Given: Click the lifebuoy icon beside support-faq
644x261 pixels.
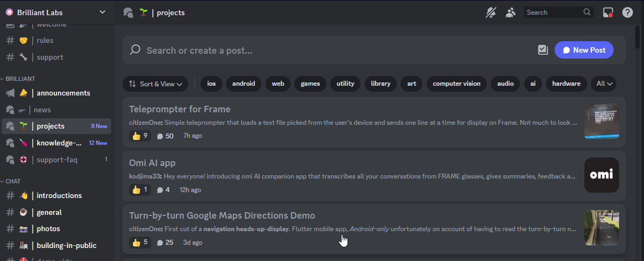Looking at the screenshot, I should (23, 160).
